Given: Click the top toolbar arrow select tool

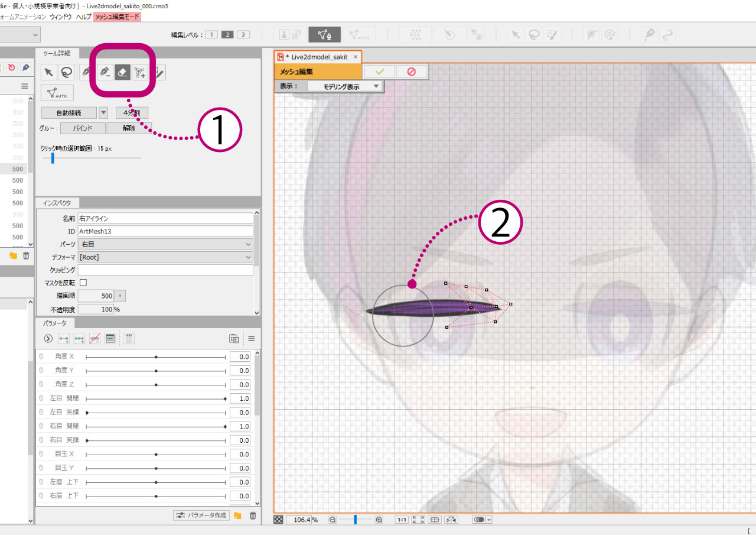Looking at the screenshot, I should click(x=516, y=35).
